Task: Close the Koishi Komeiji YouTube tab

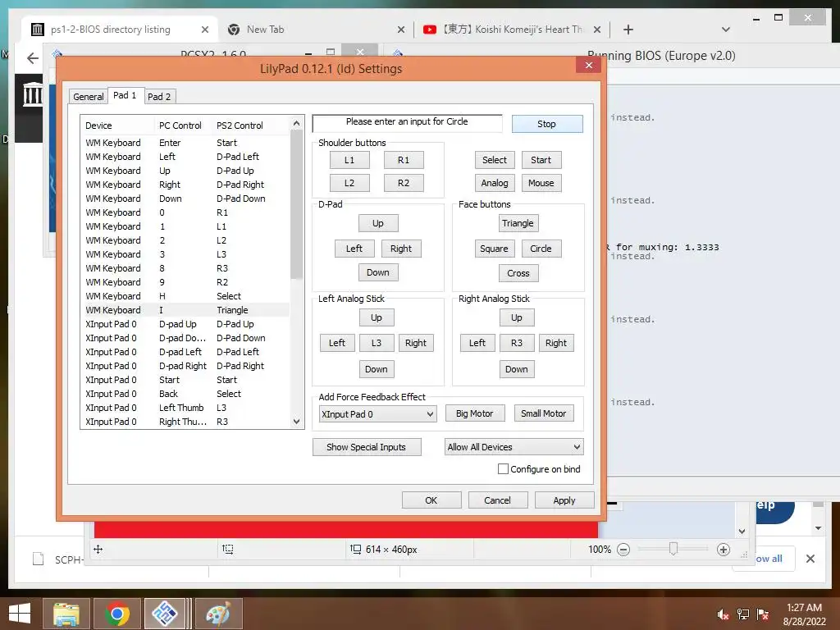Action: [x=597, y=30]
